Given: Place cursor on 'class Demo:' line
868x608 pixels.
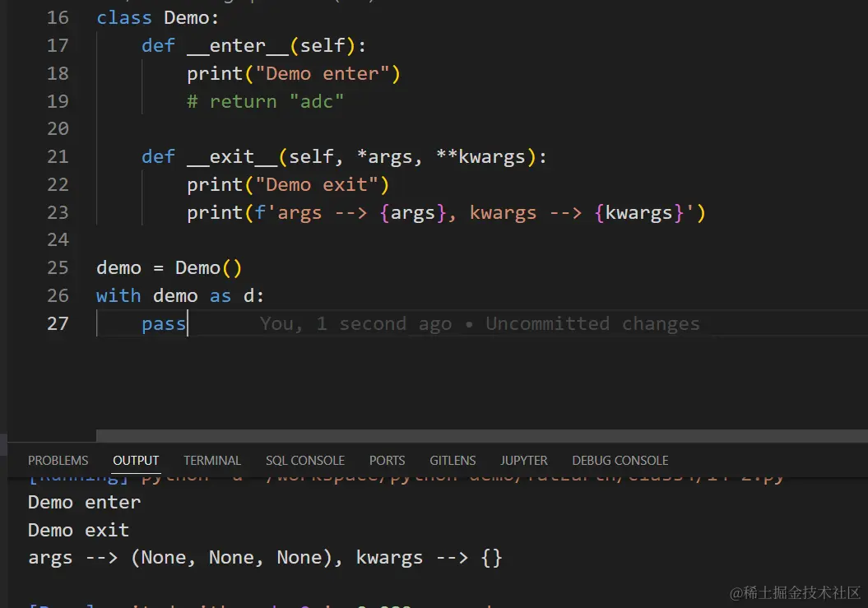Looking at the screenshot, I should point(158,18).
